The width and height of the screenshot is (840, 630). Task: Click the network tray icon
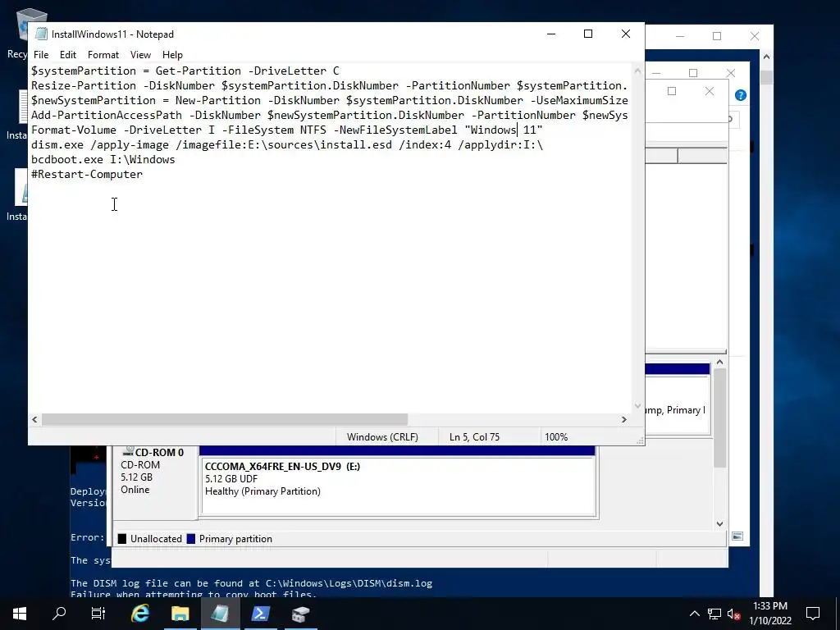[x=714, y=614]
